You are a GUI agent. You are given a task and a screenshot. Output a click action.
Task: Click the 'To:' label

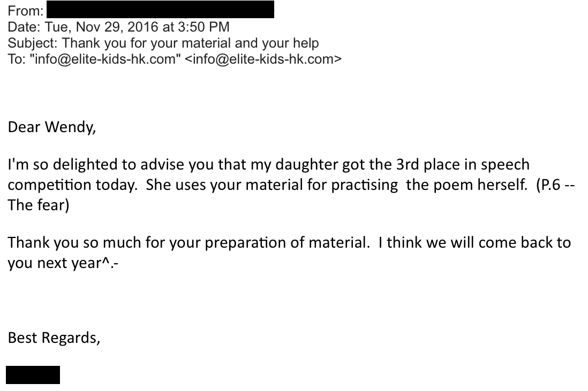pyautogui.click(x=17, y=59)
